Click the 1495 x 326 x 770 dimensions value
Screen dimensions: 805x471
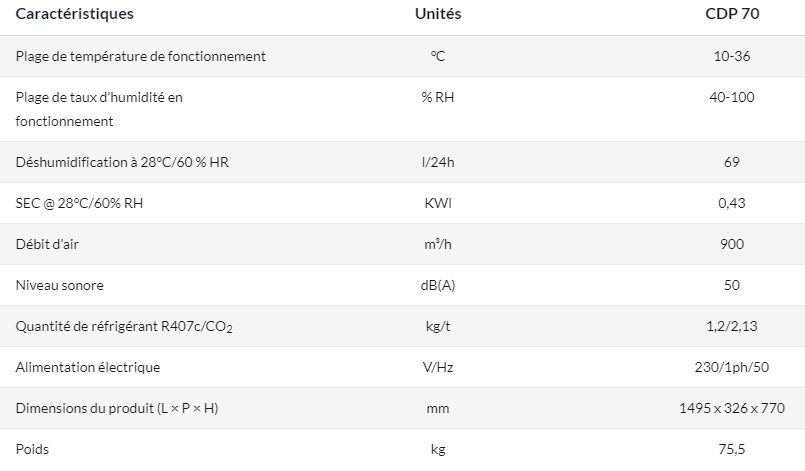731,408
